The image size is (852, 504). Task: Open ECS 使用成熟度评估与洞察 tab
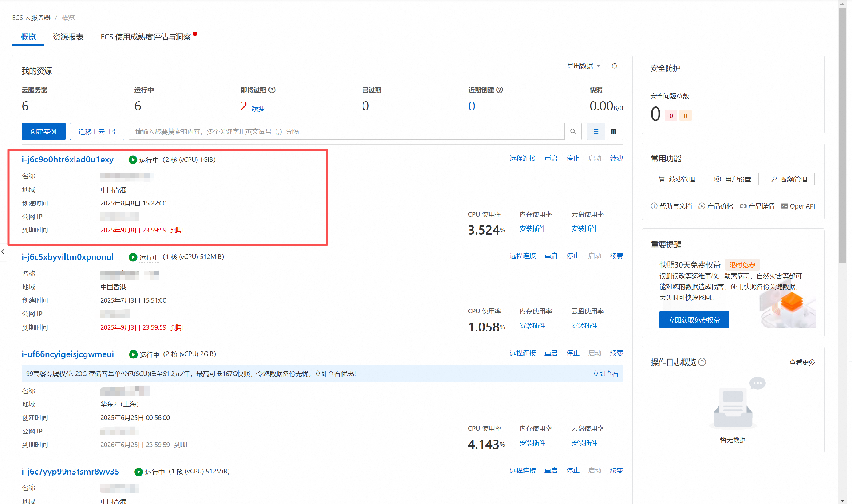tap(146, 37)
